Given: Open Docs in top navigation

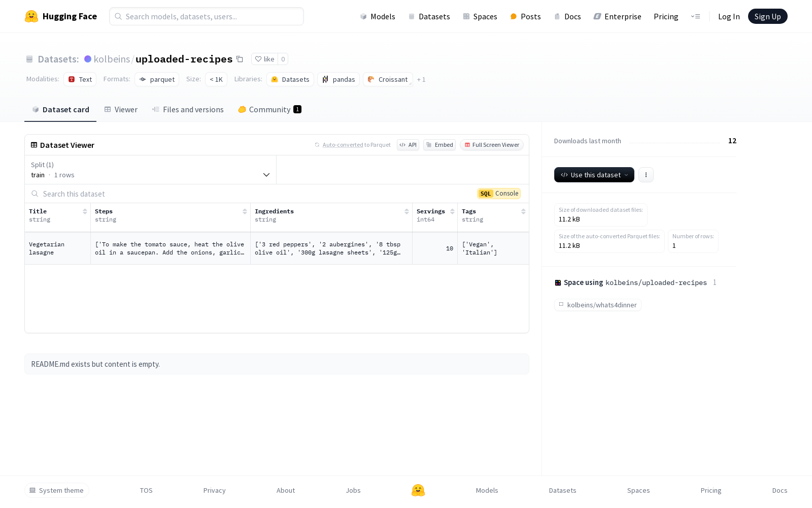Looking at the screenshot, I should tap(567, 16).
